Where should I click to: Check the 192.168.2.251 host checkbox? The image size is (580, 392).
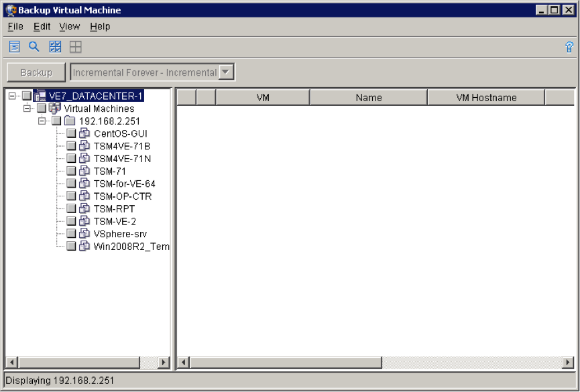[56, 121]
